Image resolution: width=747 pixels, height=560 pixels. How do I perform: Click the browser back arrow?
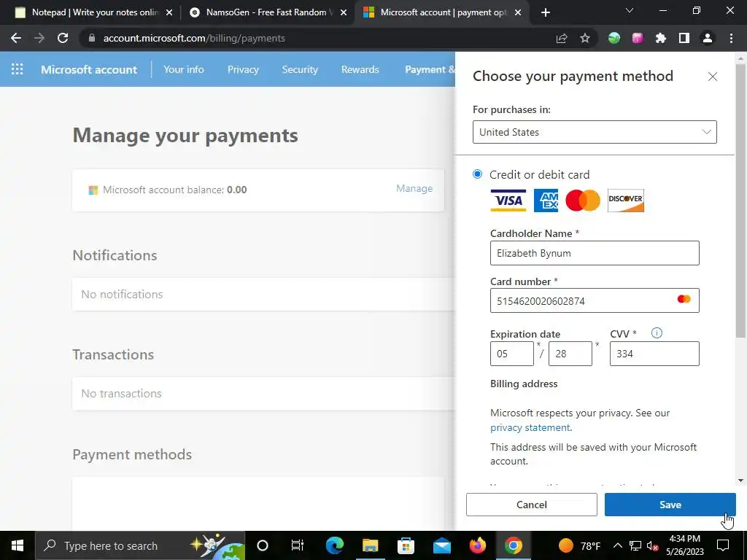pos(16,38)
